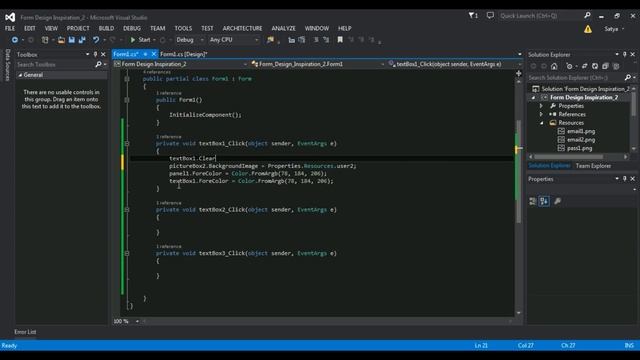Click the uncomment-lines toolbar icon
The width and height of the screenshot is (640, 360).
[326, 40]
